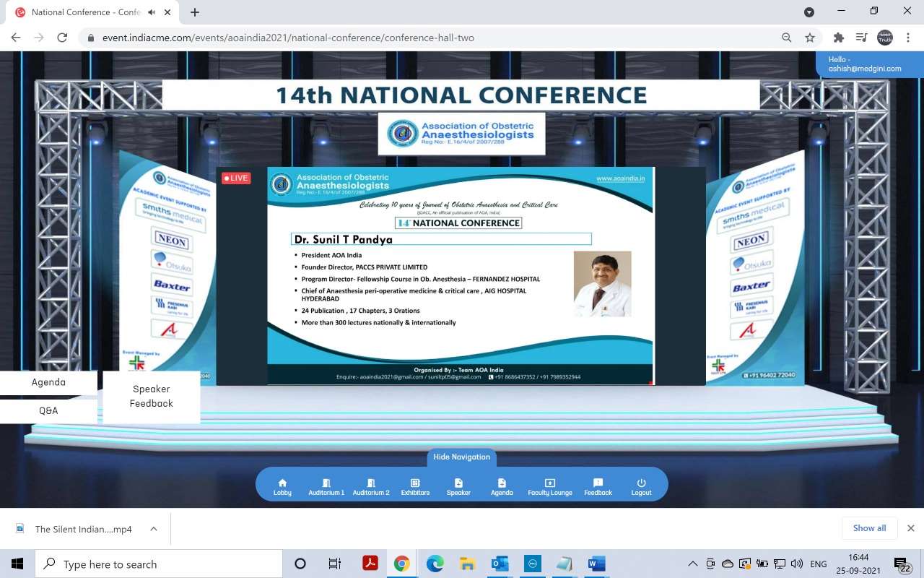Click the Type here to search box
The height and width of the screenshot is (578, 924).
pyautogui.click(x=159, y=564)
